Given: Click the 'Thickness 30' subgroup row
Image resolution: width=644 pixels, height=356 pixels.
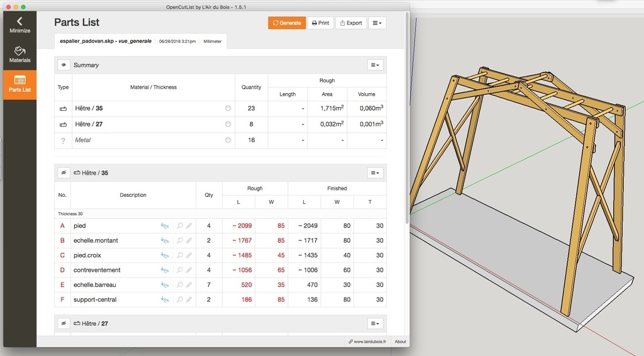Looking at the screenshot, I should point(220,214).
